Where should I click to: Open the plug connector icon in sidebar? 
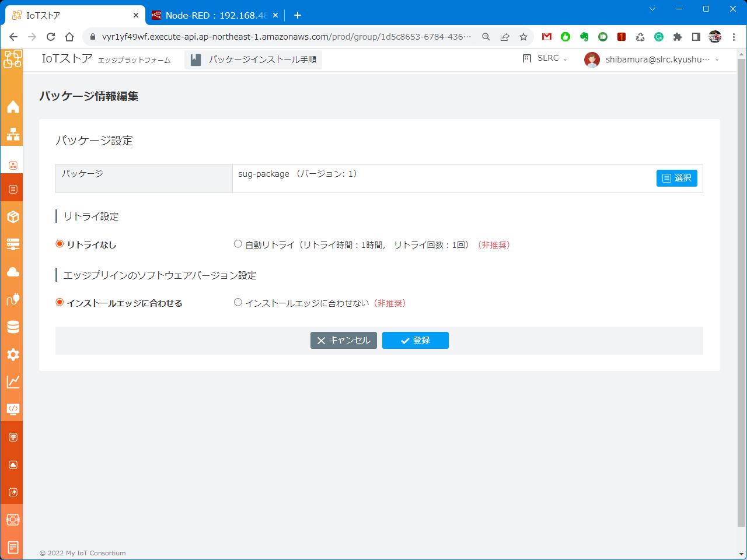(x=13, y=299)
